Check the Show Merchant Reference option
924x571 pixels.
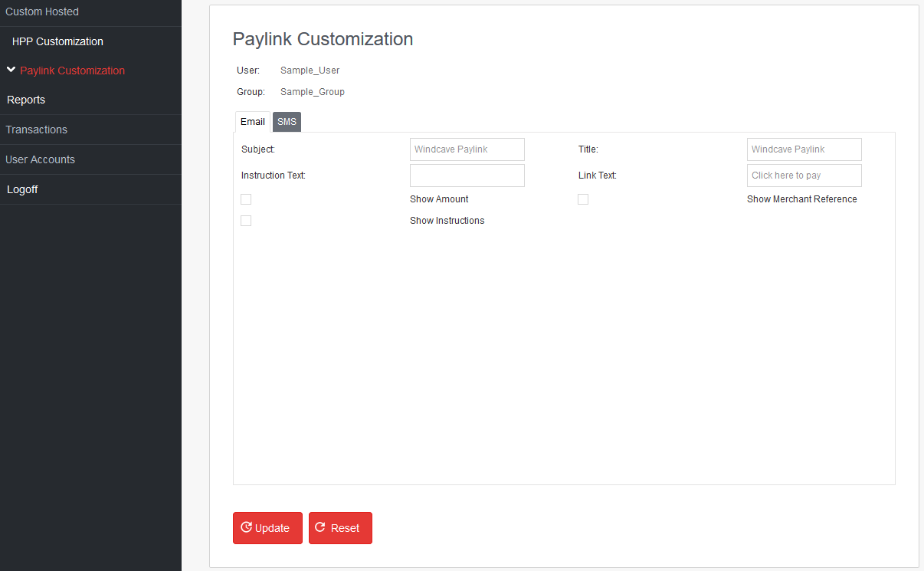583,199
